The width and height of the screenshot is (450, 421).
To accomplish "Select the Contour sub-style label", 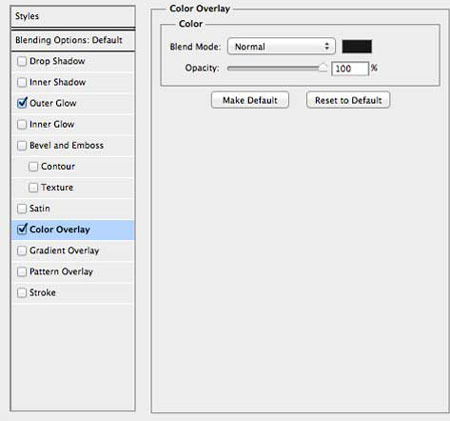I will click(x=58, y=166).
